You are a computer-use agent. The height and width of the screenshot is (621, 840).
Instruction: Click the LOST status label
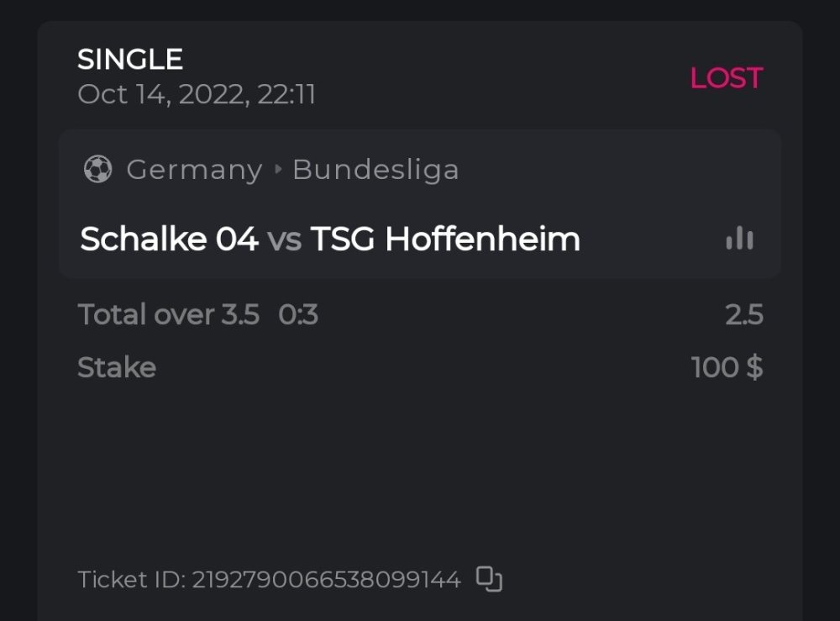pos(726,78)
